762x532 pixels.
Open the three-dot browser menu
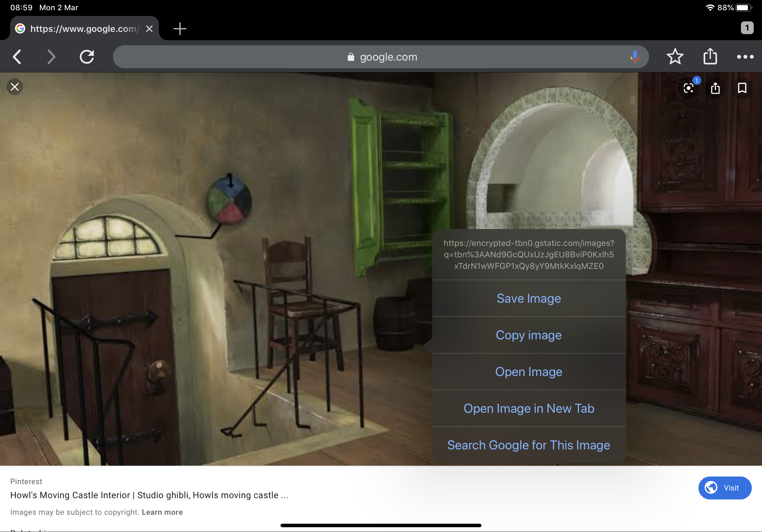[x=745, y=57]
